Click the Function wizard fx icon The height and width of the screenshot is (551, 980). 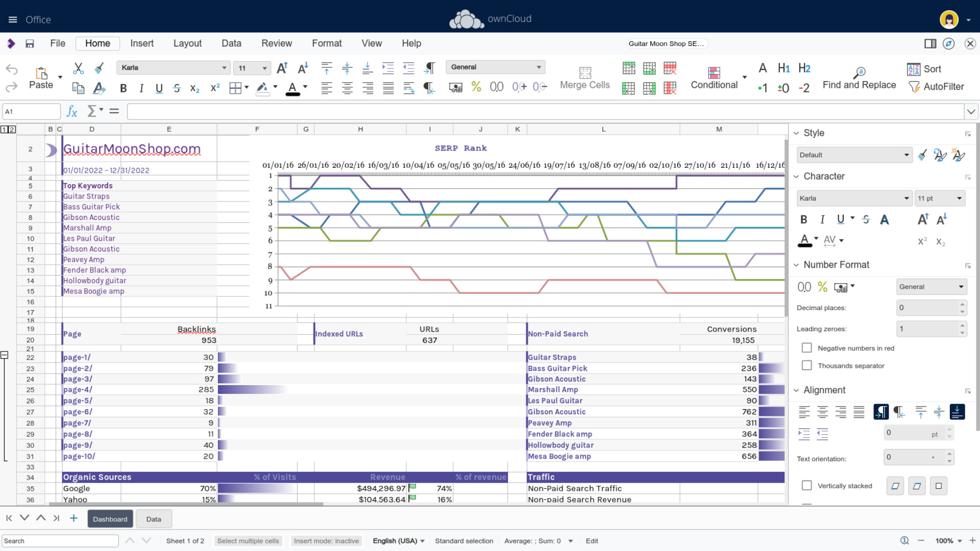click(x=72, y=111)
